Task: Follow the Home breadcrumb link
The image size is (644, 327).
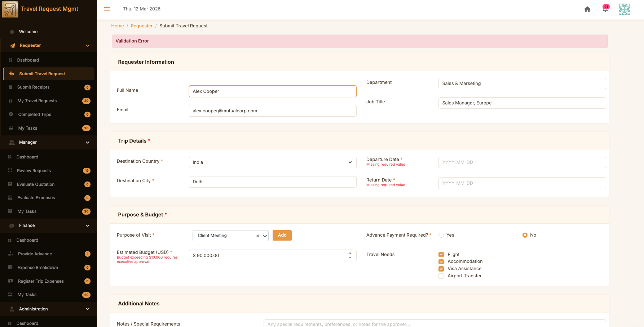Action: (x=118, y=26)
